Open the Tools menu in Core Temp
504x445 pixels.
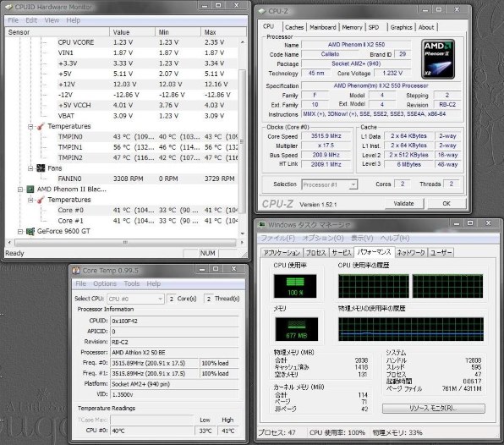coord(132,283)
